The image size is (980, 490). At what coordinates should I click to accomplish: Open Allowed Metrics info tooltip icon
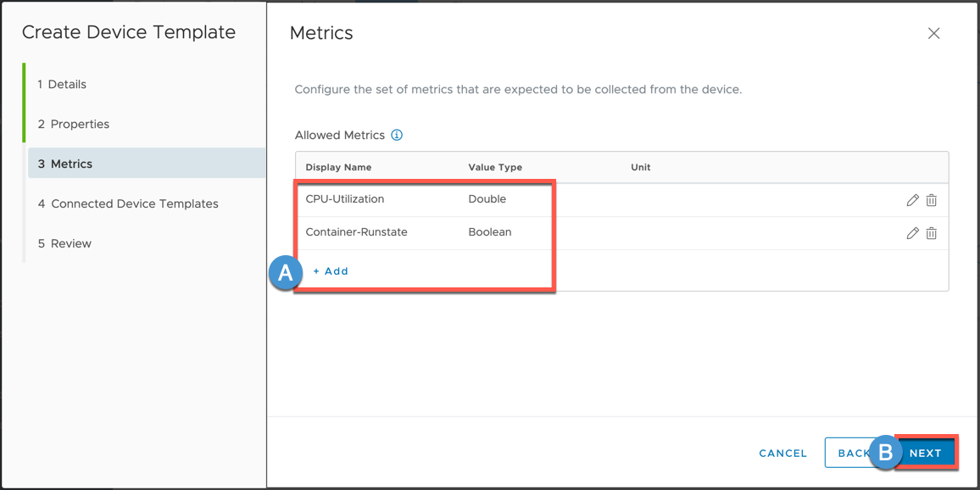[x=397, y=135]
